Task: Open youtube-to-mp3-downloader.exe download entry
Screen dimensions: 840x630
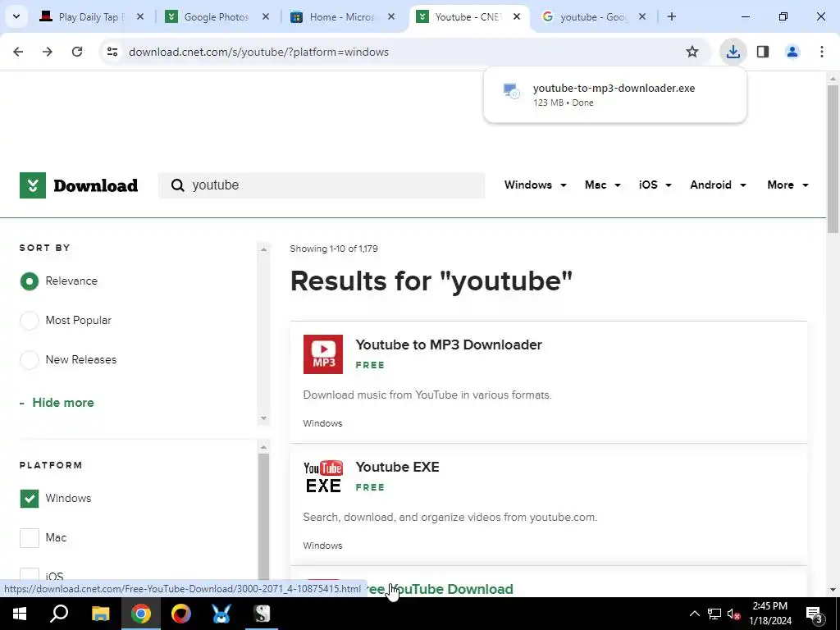Action: [x=614, y=94]
